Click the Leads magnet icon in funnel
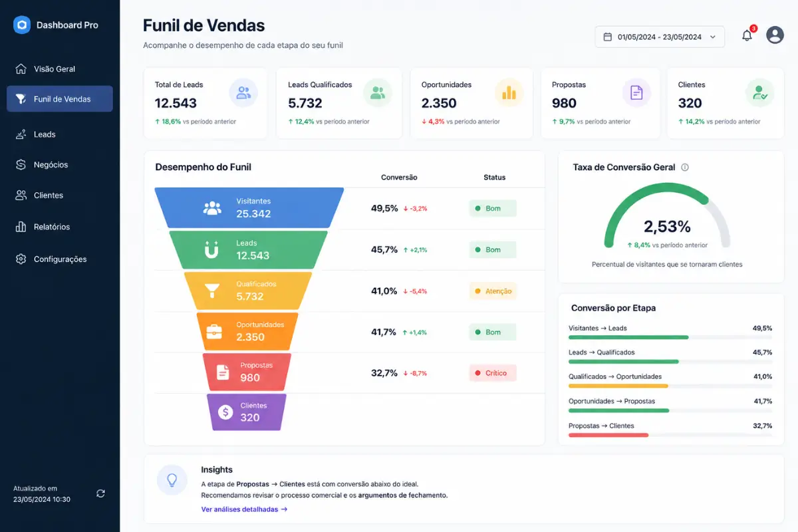Screen dimensions: 798x532 click(x=211, y=250)
